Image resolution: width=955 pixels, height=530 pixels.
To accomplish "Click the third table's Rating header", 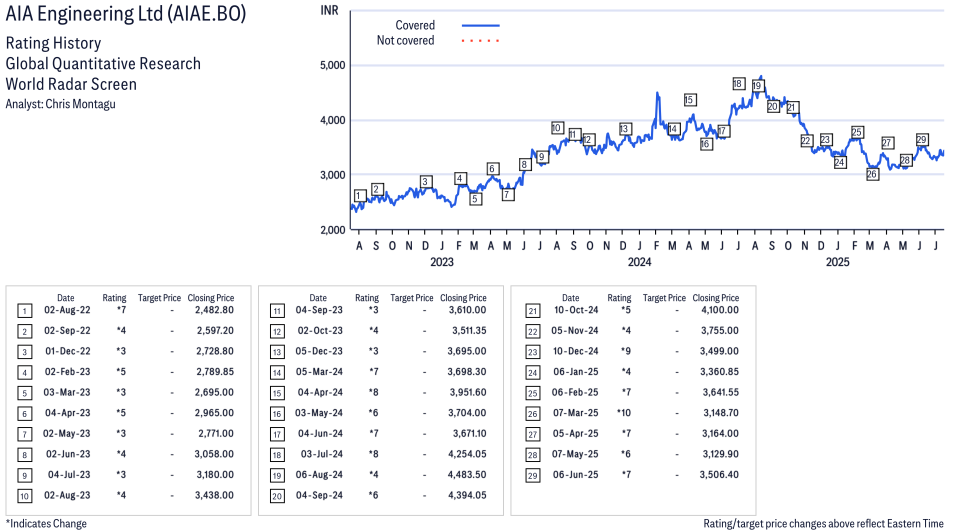I will (619, 298).
